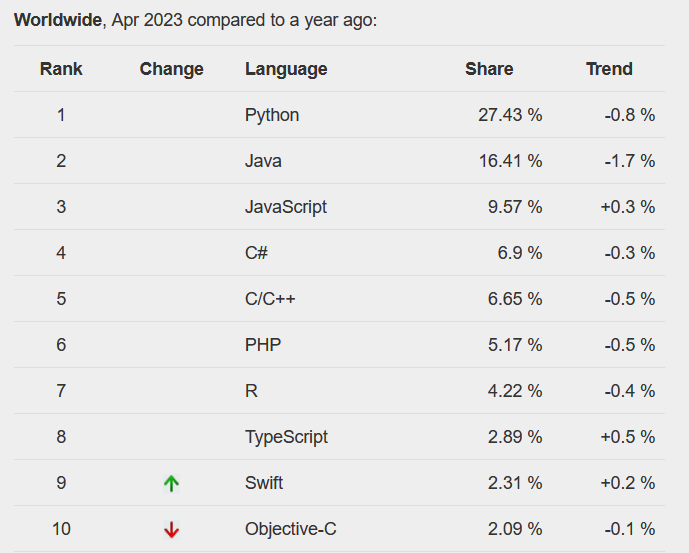Click the green up arrow beside Swift
The image size is (689, 553).
click(x=171, y=484)
